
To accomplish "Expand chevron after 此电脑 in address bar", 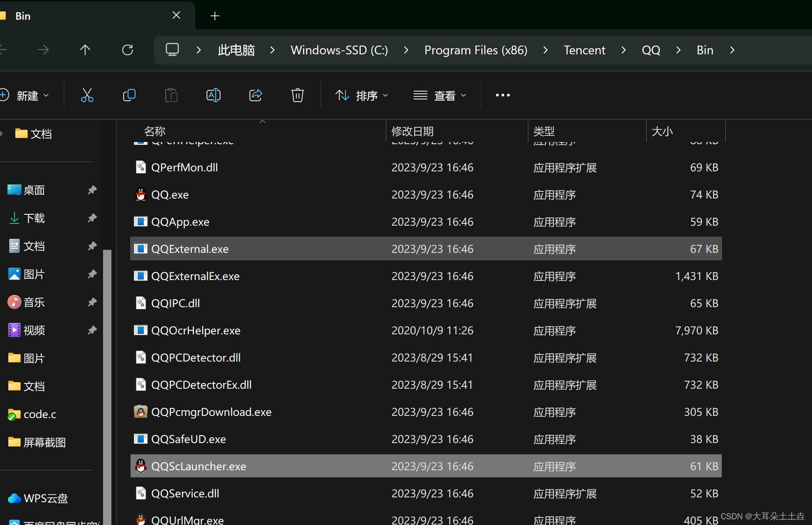I will coord(273,50).
